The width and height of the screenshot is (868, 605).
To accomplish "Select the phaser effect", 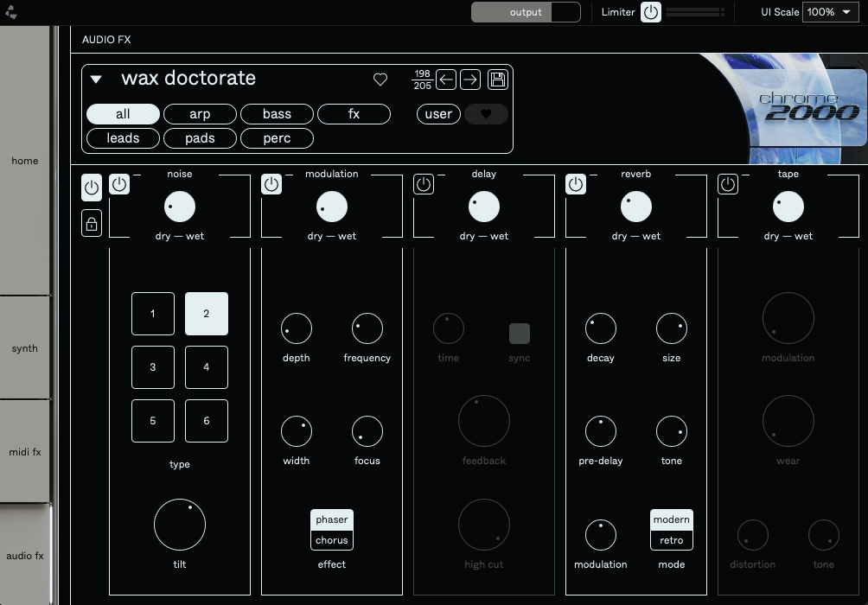I will pos(332,519).
